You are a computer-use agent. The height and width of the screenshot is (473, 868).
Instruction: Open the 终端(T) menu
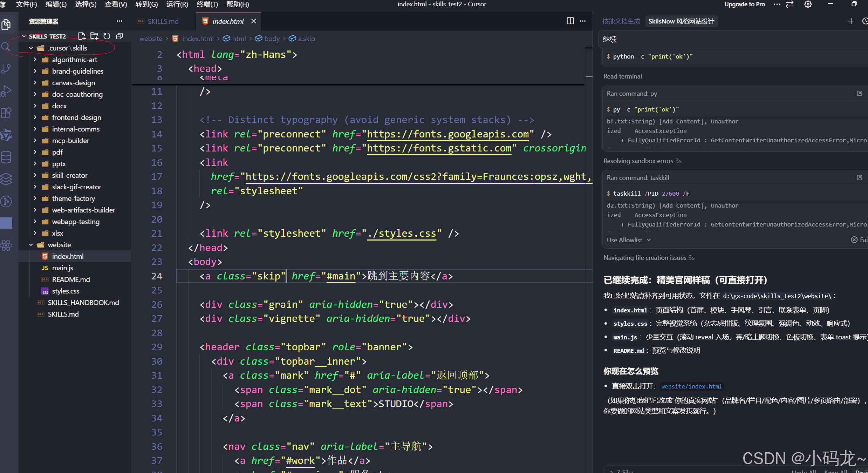coord(207,4)
